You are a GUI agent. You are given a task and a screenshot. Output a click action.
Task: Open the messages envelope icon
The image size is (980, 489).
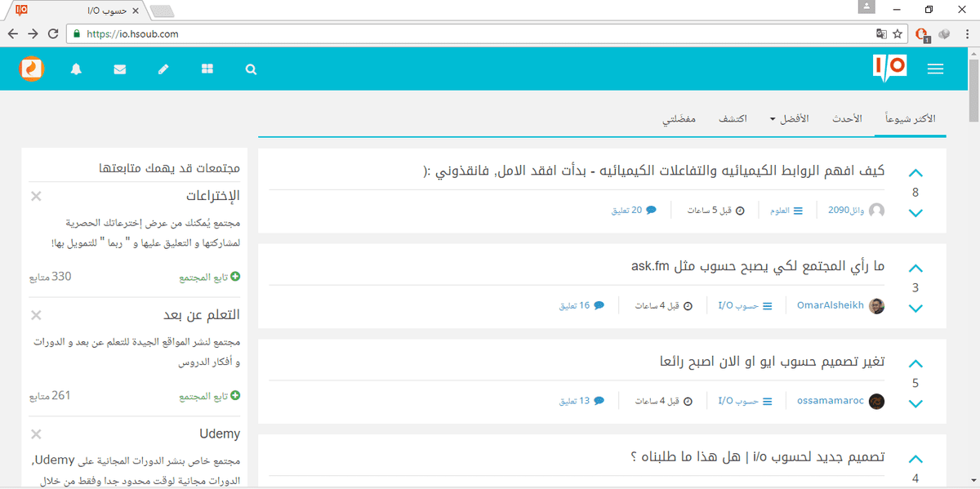(x=120, y=69)
